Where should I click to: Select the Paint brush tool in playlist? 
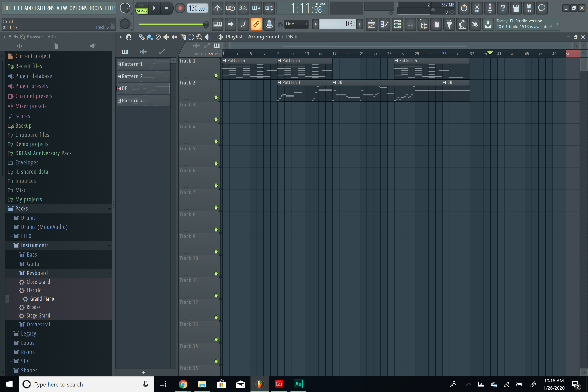point(150,37)
